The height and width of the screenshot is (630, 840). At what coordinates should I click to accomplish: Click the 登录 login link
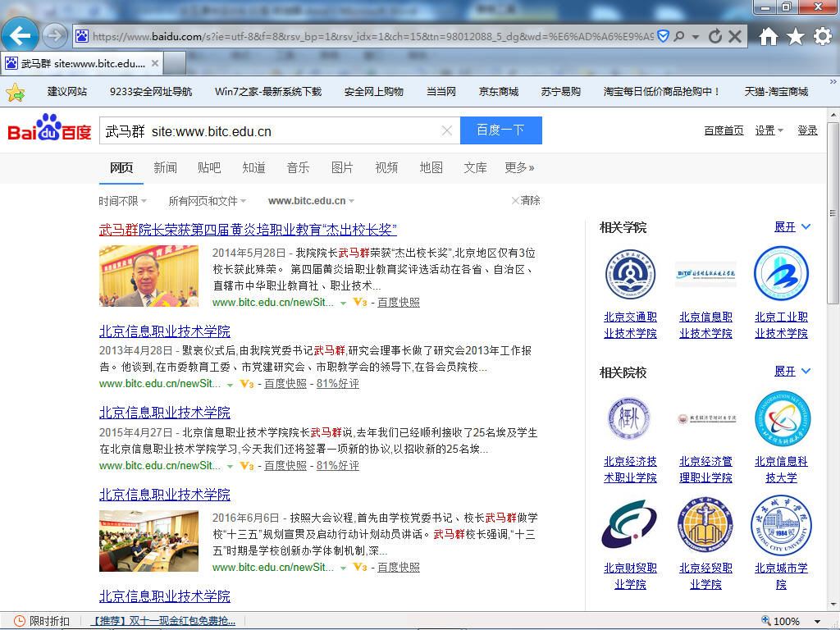807,130
